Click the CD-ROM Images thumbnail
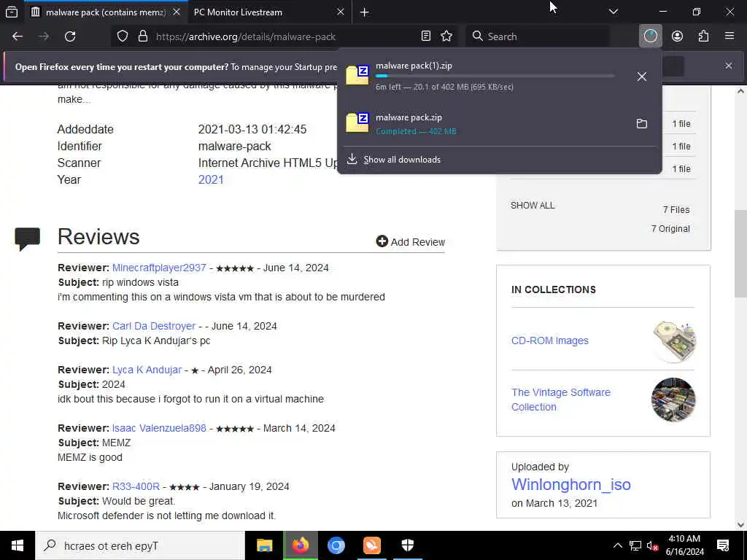Image resolution: width=747 pixels, height=560 pixels. click(673, 341)
